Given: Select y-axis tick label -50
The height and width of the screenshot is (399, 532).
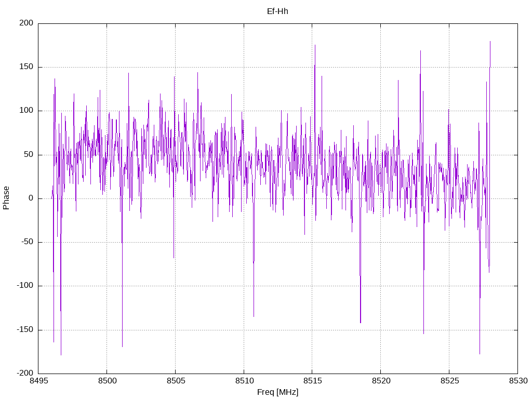Looking at the screenshot, I should (x=28, y=242).
